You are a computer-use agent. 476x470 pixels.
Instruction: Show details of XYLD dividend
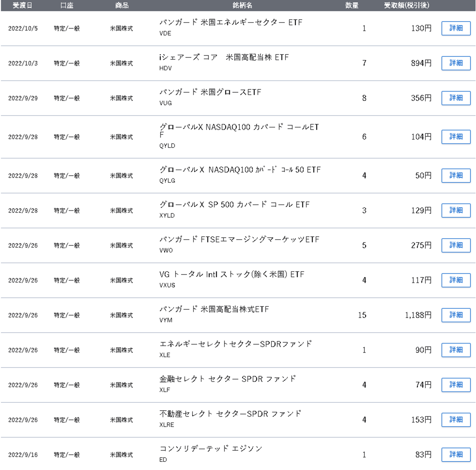coord(456,211)
